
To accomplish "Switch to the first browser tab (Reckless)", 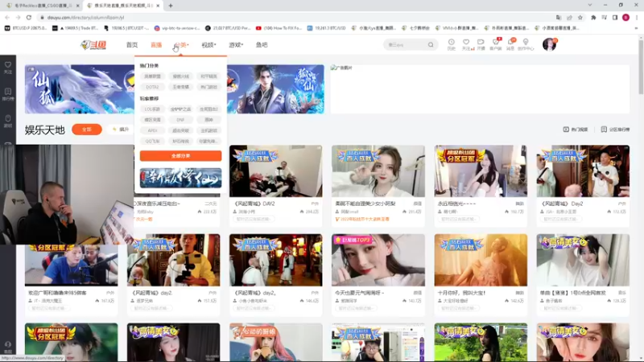I will point(43,6).
